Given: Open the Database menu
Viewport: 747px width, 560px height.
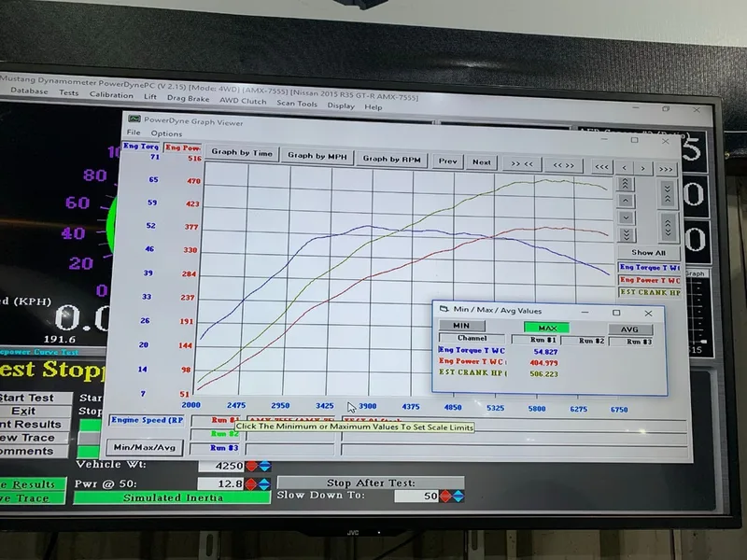Looking at the screenshot, I should point(29,91).
